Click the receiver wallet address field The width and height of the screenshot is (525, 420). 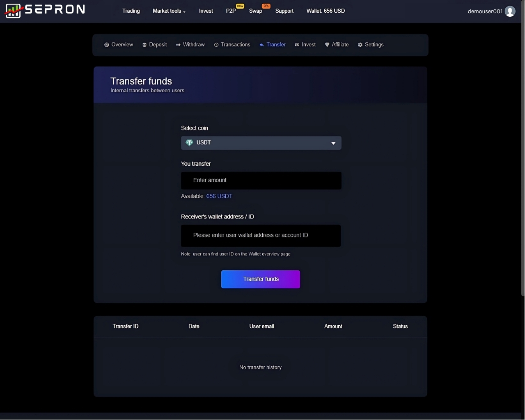(x=261, y=235)
